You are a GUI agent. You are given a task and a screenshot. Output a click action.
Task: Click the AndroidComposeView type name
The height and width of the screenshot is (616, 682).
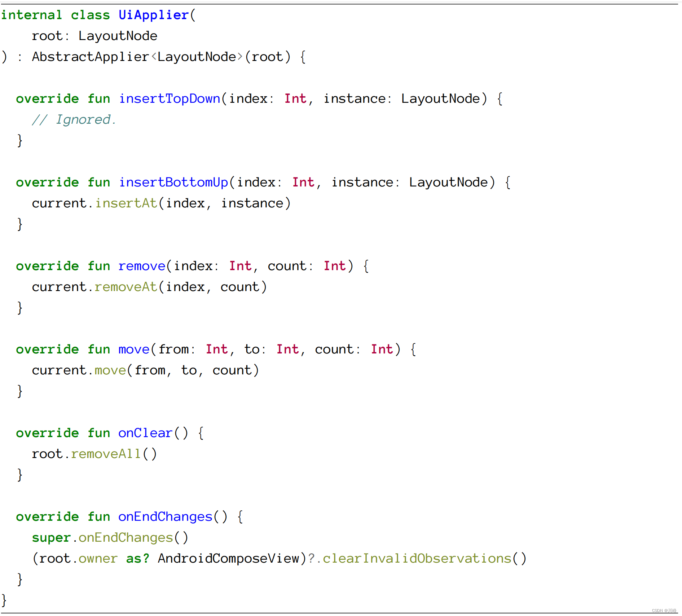229,559
